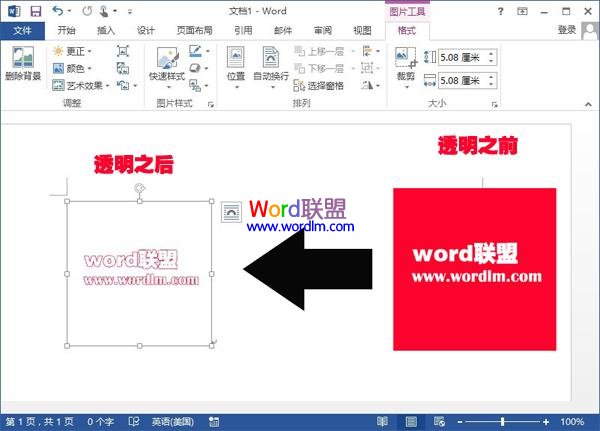
Task: Click the Picture Effects icon
Action: (x=195, y=69)
